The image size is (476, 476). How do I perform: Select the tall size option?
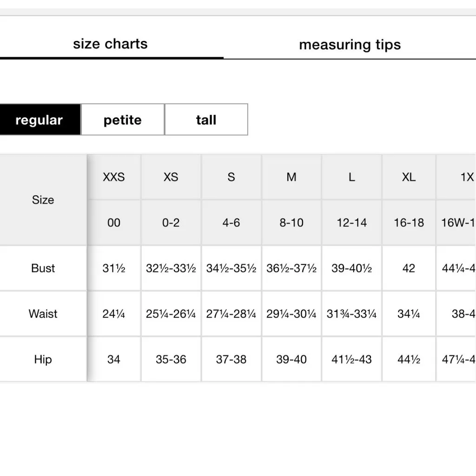206,120
